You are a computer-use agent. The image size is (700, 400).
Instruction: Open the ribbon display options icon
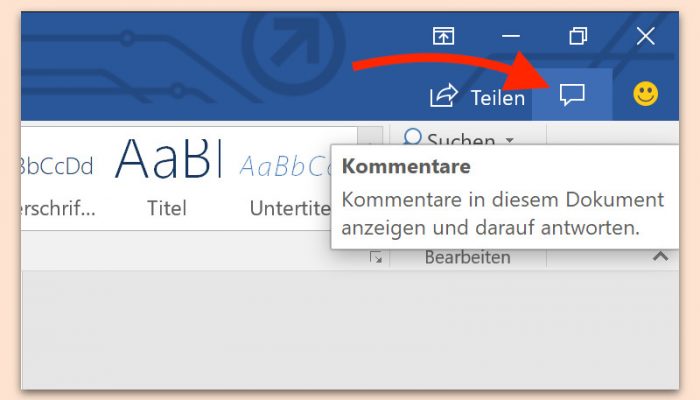[x=443, y=36]
